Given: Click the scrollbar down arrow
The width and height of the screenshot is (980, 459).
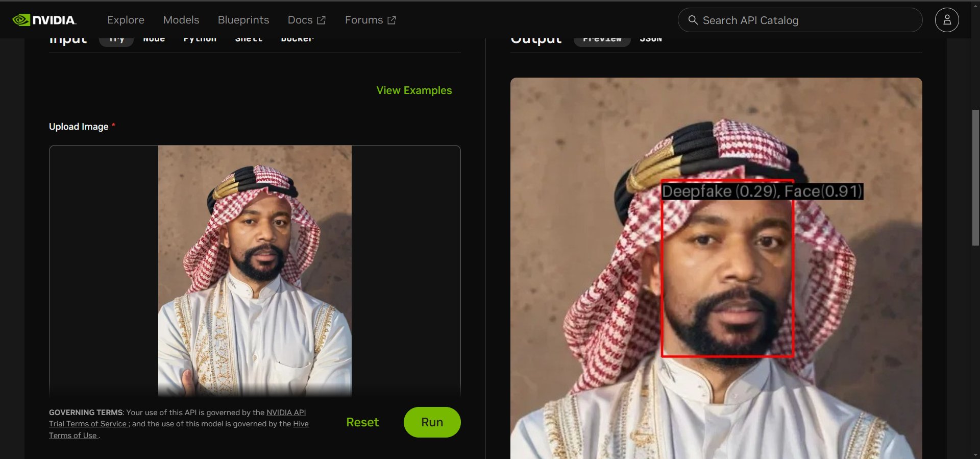Looking at the screenshot, I should [975, 454].
